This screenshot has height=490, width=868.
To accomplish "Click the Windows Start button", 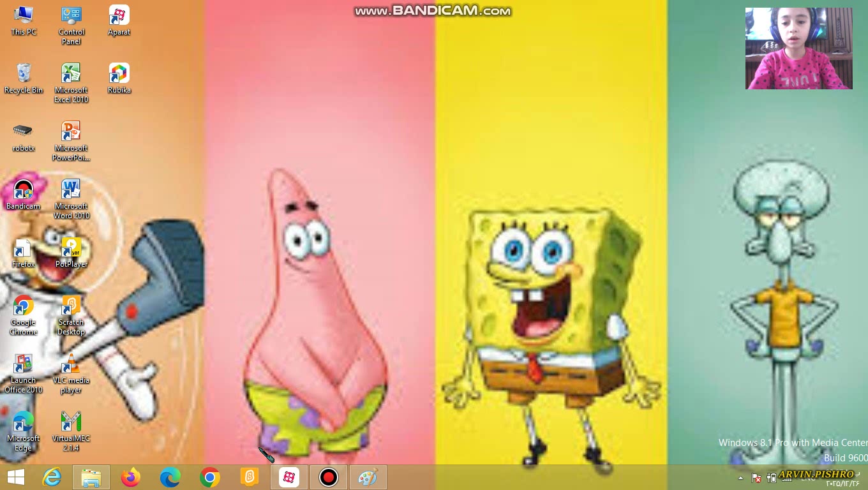I will 16,477.
